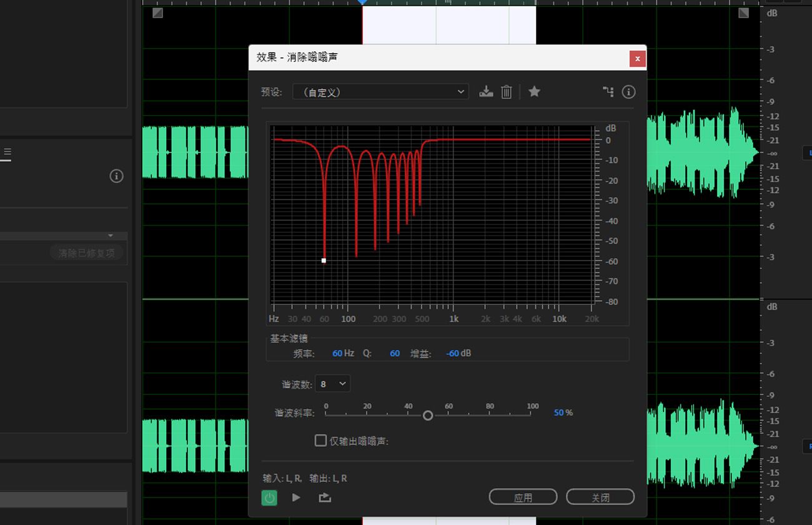812x525 pixels.
Task: Mark the preset as favorite with the star
Action: tap(534, 92)
